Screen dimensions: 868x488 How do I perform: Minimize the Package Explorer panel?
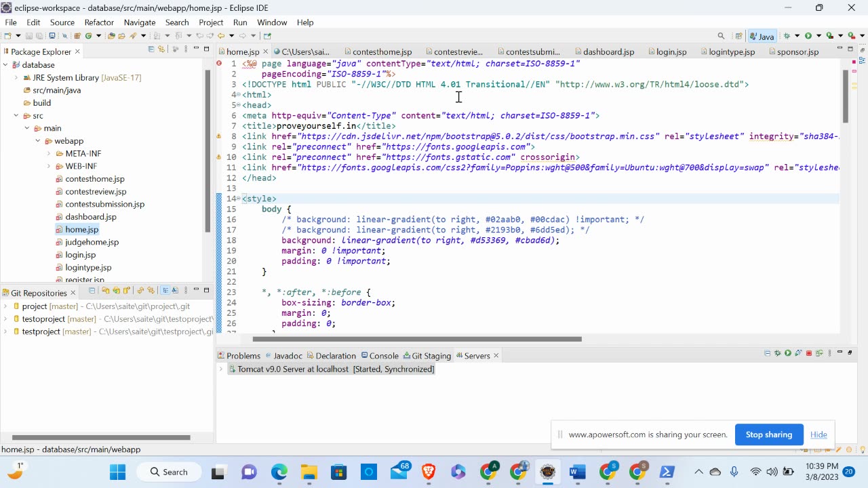(x=196, y=49)
